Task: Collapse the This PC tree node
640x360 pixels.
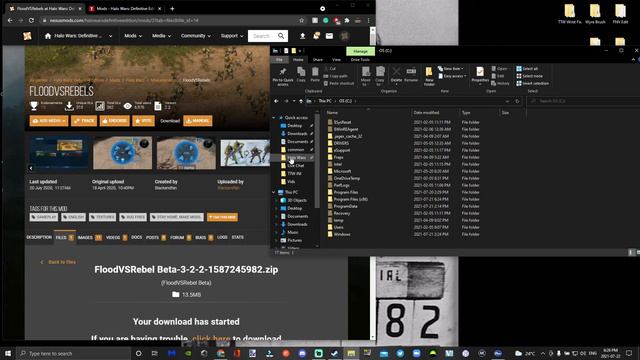Action: pos(273,192)
